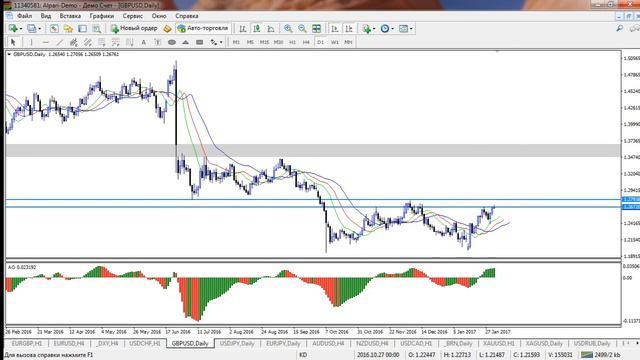
Task: Switch timeframe to H4
Action: point(306,42)
